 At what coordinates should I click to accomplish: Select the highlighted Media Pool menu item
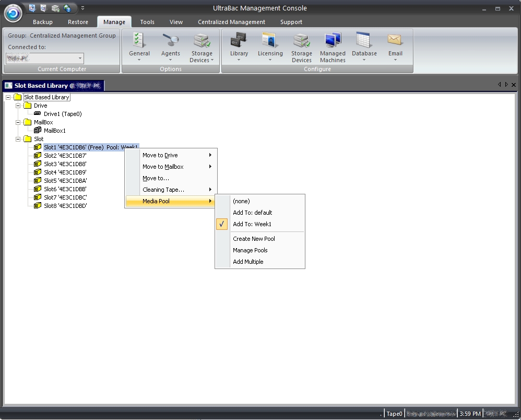point(171,201)
